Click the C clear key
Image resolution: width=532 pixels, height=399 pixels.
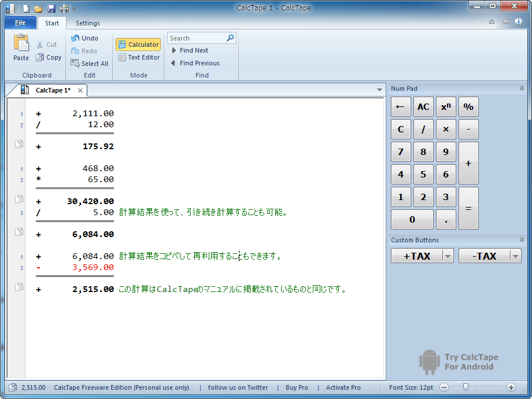tap(401, 130)
